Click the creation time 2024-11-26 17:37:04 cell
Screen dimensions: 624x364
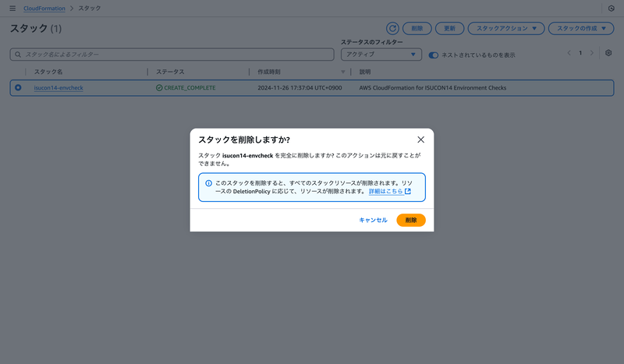point(300,88)
